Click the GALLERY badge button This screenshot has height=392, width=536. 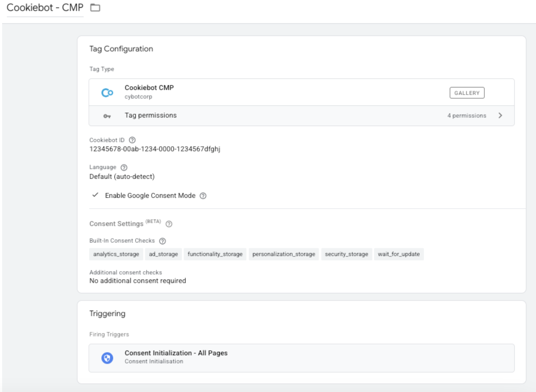tap(467, 93)
